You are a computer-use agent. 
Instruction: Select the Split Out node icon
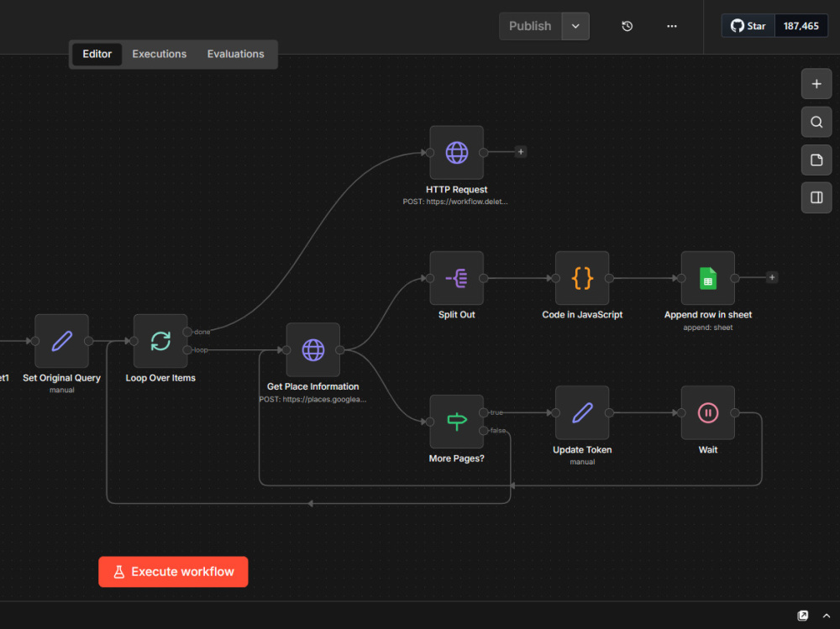pyautogui.click(x=456, y=278)
